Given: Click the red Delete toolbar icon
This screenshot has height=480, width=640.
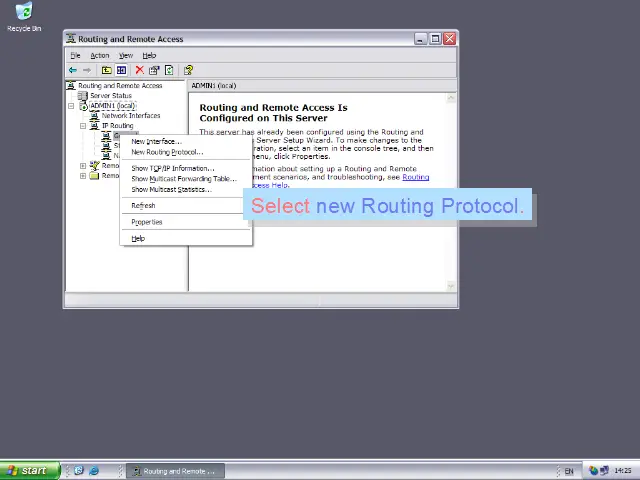Looking at the screenshot, I should click(x=139, y=70).
